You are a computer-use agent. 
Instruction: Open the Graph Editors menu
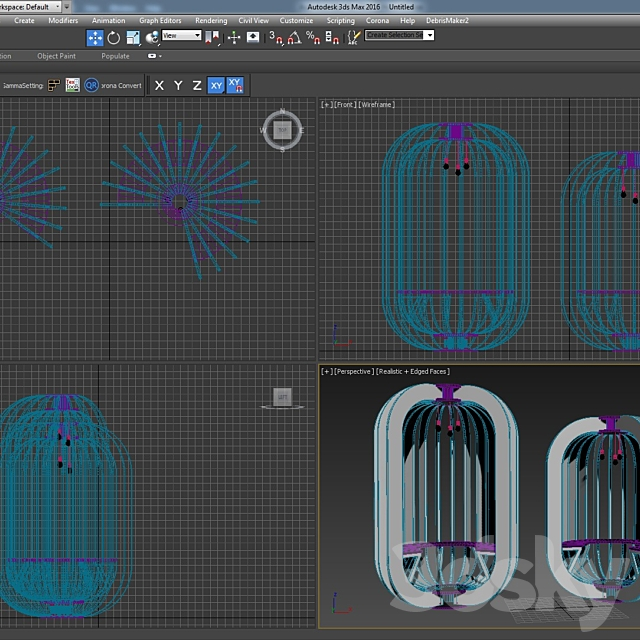[160, 20]
